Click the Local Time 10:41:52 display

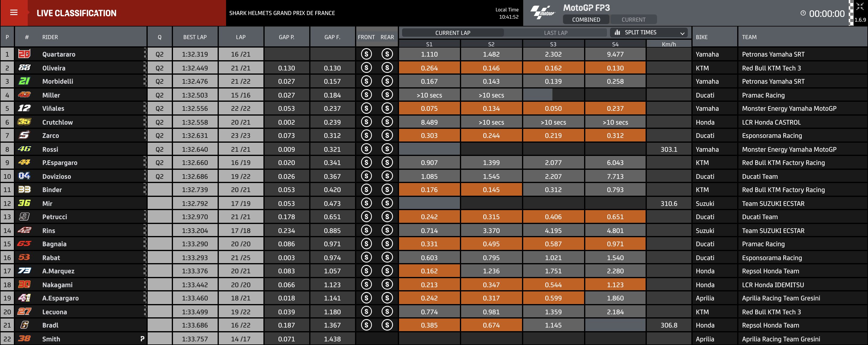coord(507,13)
